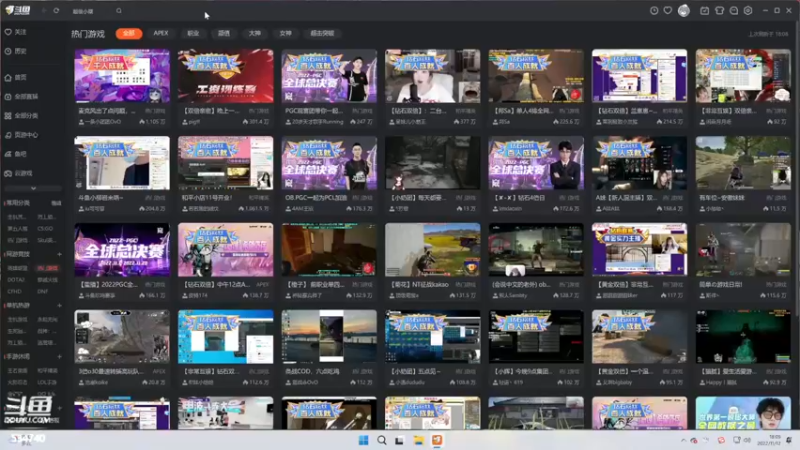
Task: Select the 职业 category tab
Action: [x=193, y=33]
